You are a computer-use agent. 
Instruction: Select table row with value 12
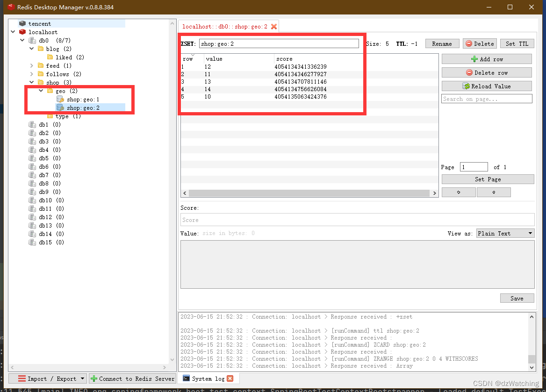(x=309, y=66)
